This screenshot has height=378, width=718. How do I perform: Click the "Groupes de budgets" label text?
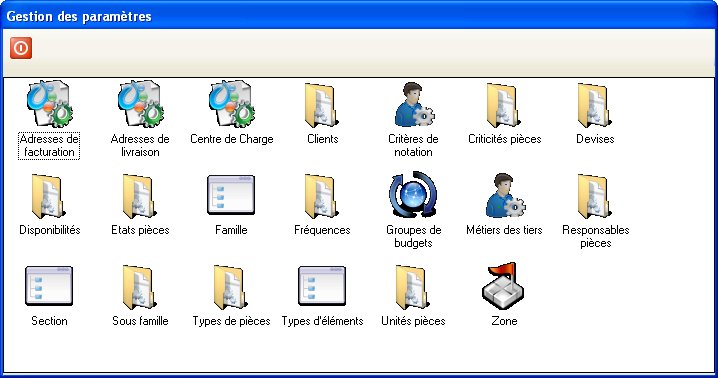pos(413,236)
